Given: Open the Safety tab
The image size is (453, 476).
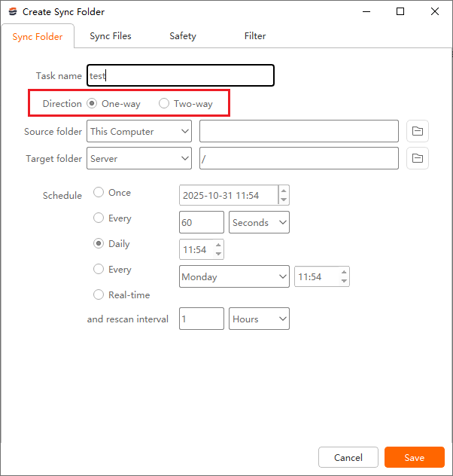Looking at the screenshot, I should [183, 36].
